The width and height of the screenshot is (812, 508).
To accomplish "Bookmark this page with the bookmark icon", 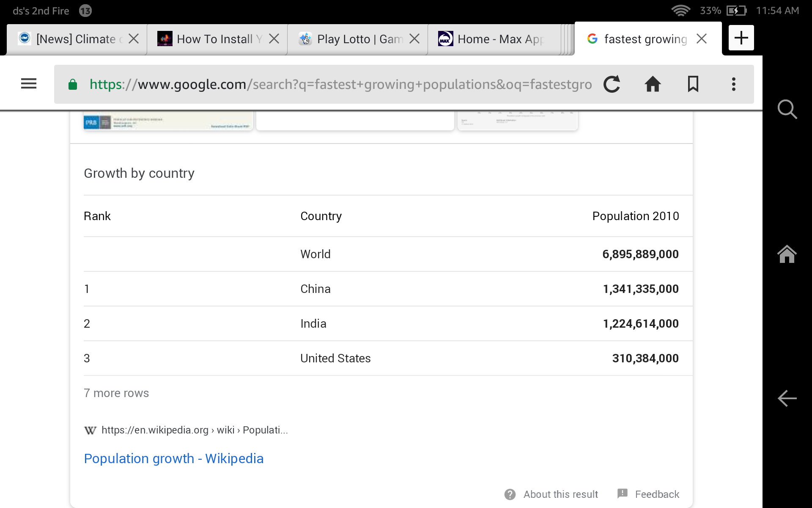I will [x=693, y=84].
